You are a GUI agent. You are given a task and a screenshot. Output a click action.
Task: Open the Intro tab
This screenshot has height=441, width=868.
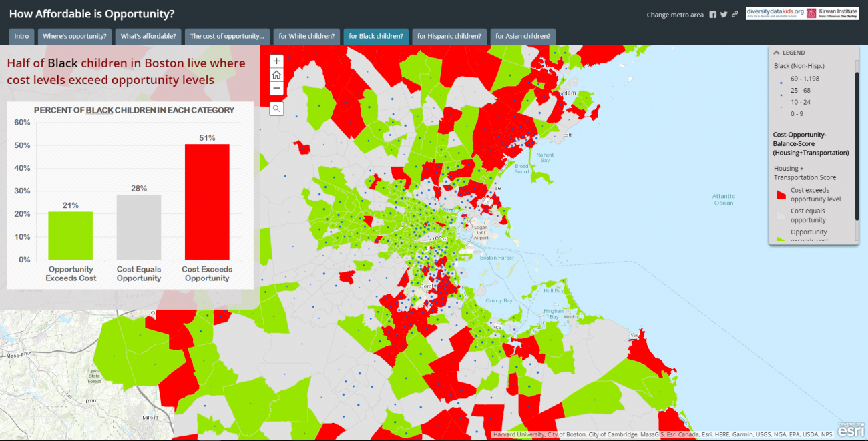point(21,37)
